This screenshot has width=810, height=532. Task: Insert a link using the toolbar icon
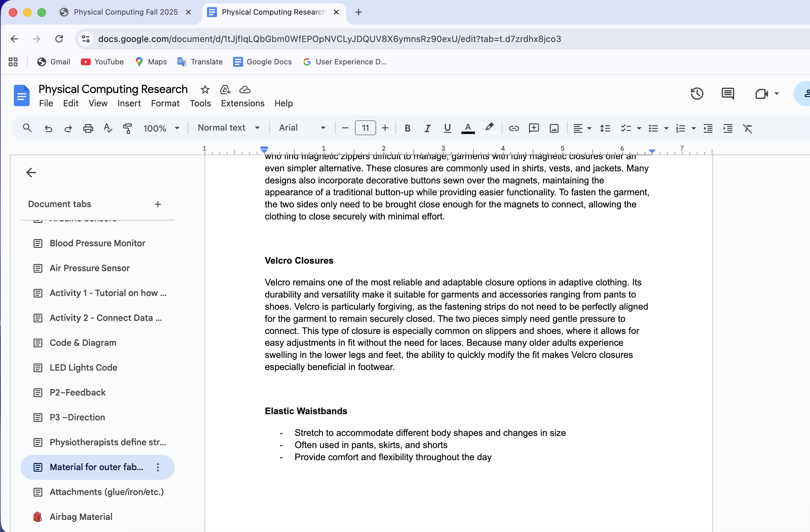pos(514,128)
